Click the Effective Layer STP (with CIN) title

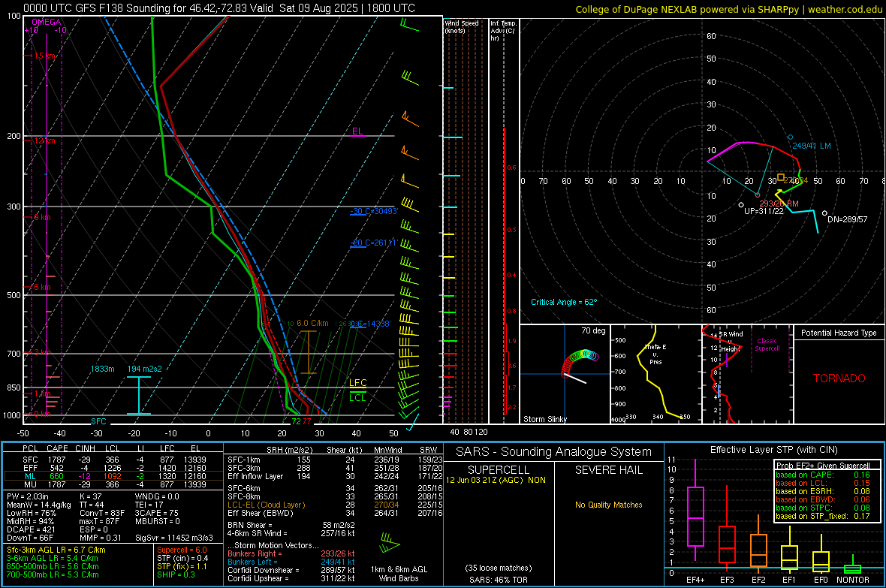[773, 450]
